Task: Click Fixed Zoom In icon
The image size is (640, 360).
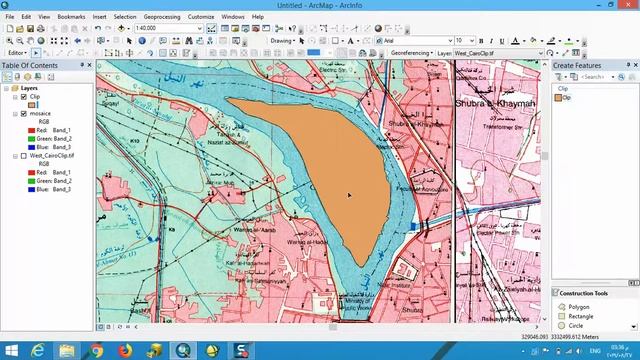Action: coord(54,41)
